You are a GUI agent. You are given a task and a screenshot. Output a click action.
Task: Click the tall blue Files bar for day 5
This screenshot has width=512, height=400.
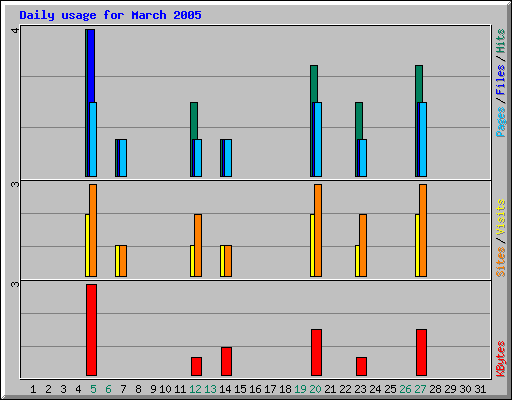(91, 66)
